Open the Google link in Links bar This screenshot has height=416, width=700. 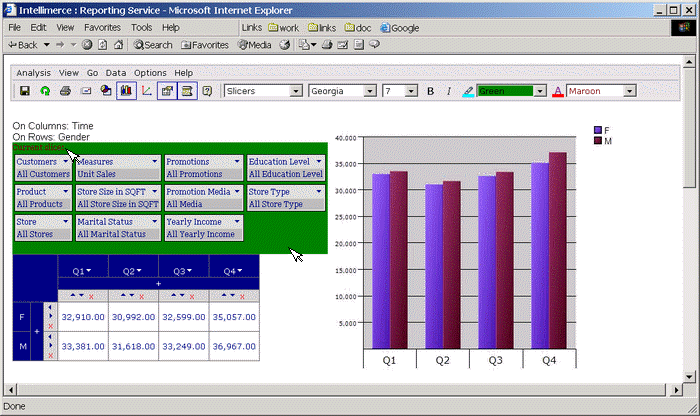400,28
